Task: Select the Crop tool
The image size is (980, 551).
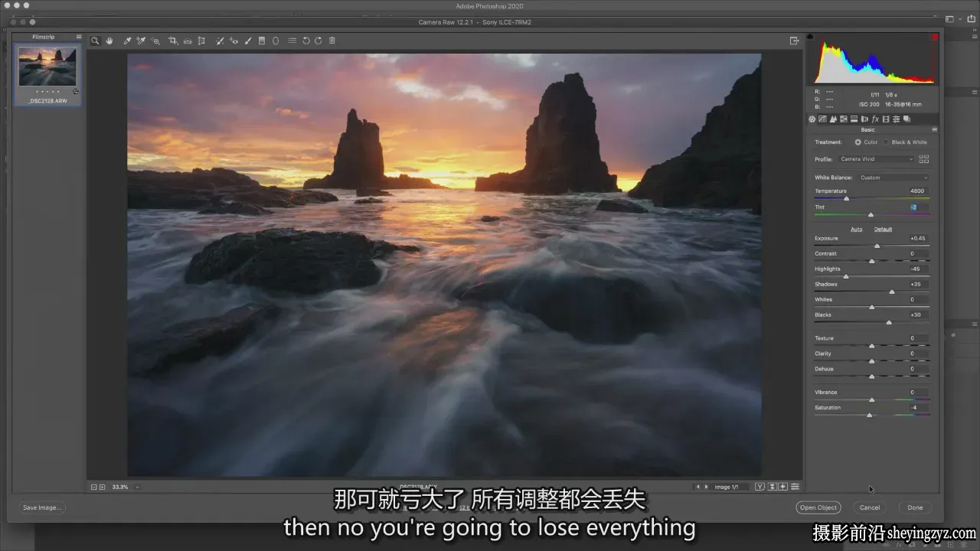Action: click(173, 41)
